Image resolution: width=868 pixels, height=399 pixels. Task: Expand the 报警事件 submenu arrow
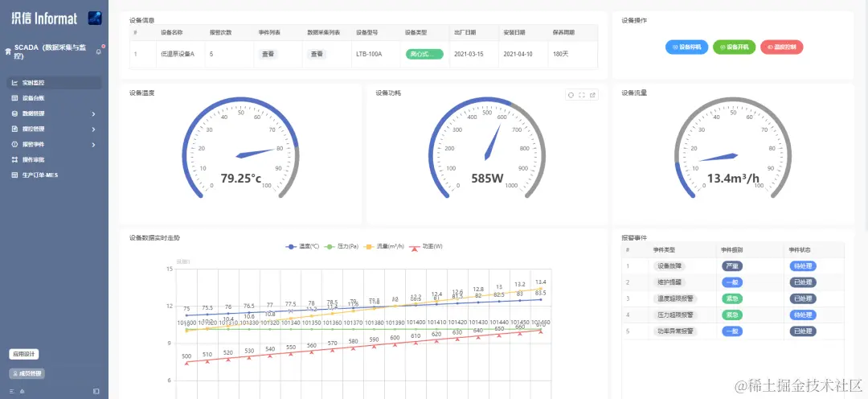point(93,145)
